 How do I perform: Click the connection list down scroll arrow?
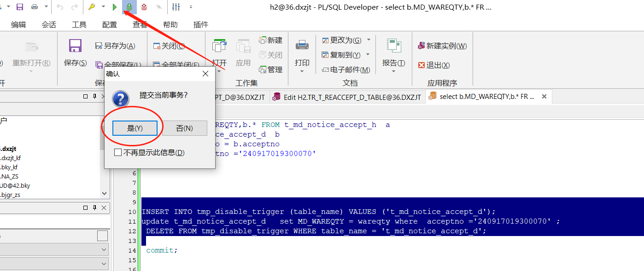pyautogui.click(x=105, y=194)
